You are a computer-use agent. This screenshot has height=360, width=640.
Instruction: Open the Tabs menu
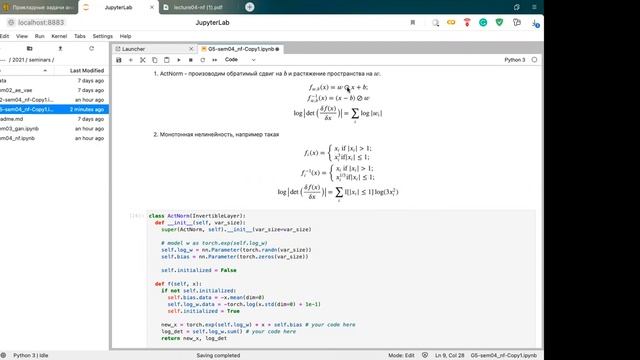pos(80,36)
